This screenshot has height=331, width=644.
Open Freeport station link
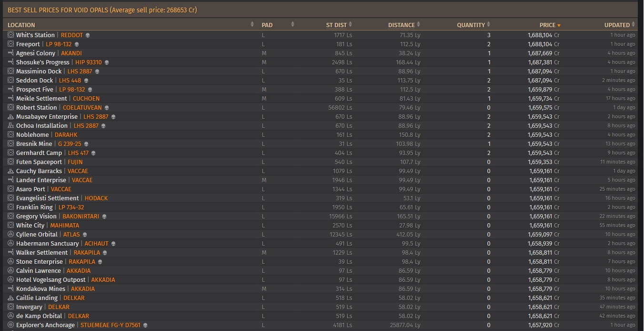point(28,44)
